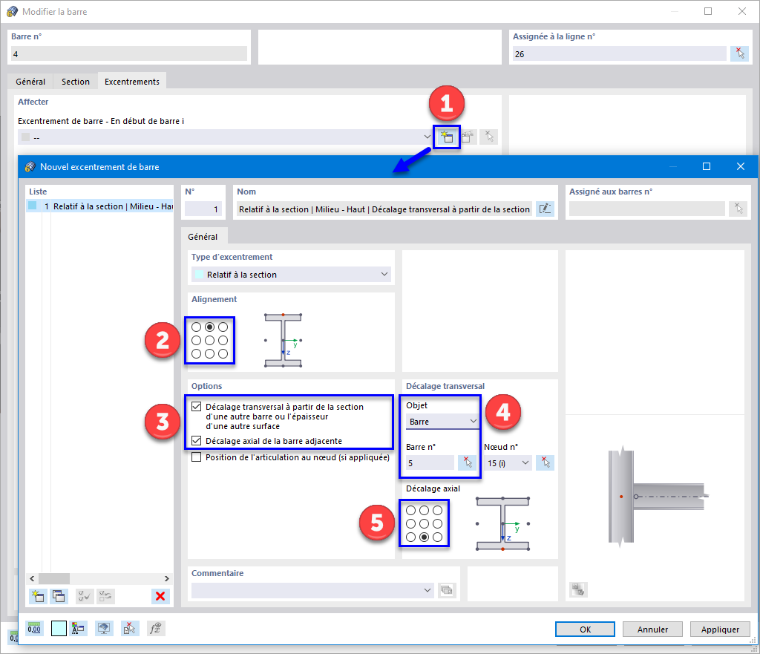
Task: Select top-left Alignement radio button
Action: [x=196, y=327]
